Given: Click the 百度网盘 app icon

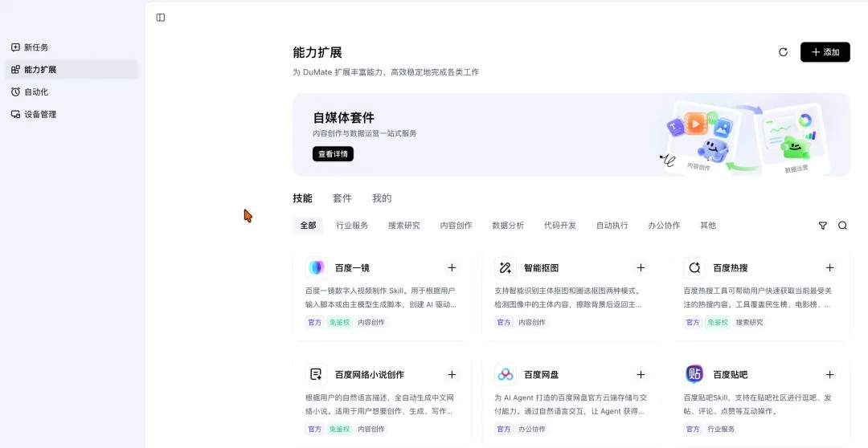Looking at the screenshot, I should tap(506, 374).
